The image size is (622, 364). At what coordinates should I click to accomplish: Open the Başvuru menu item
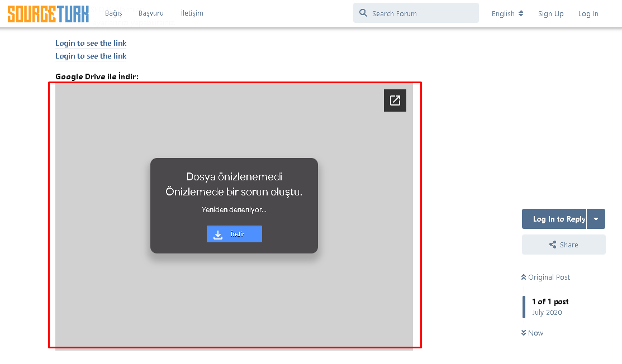point(151,13)
